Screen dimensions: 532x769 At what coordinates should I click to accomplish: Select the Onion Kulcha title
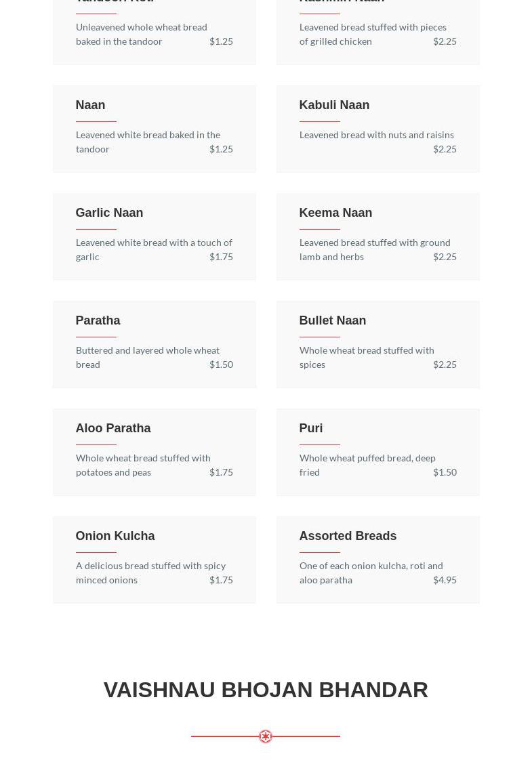[115, 536]
